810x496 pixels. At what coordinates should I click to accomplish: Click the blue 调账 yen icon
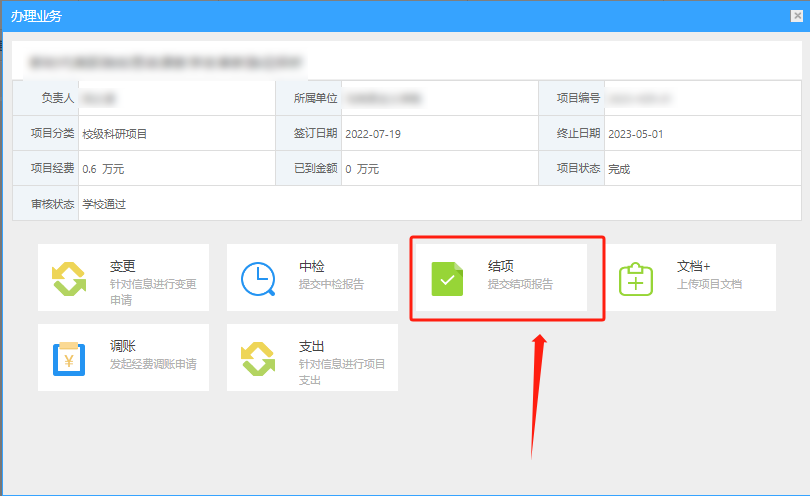(69, 358)
